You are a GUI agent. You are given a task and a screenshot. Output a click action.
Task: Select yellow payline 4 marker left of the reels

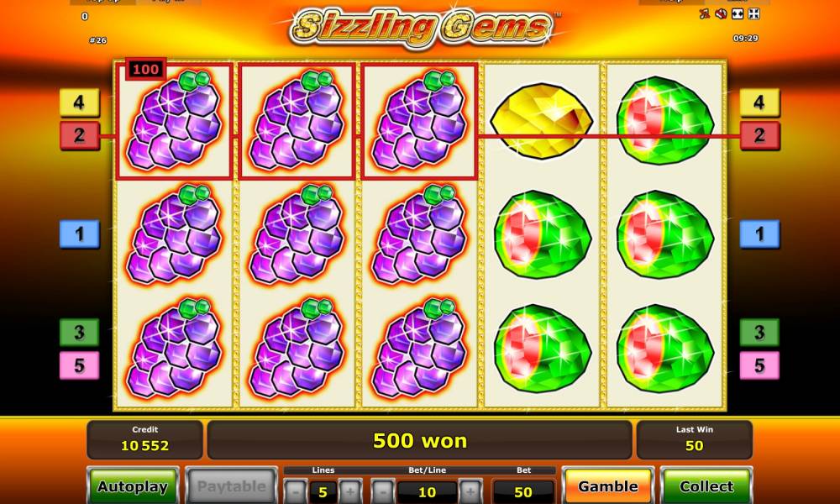[x=79, y=102]
